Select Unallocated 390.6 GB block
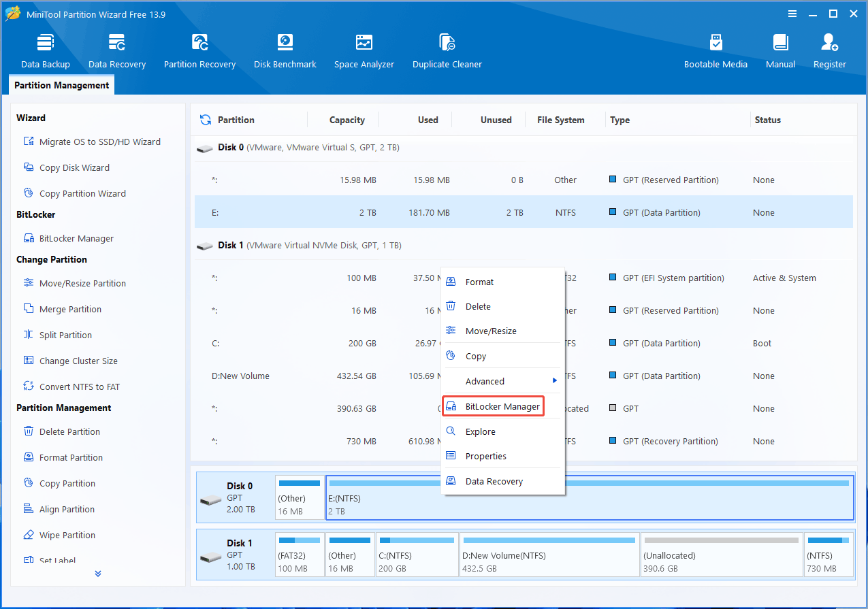Viewport: 868px width, 609px height. click(722, 555)
